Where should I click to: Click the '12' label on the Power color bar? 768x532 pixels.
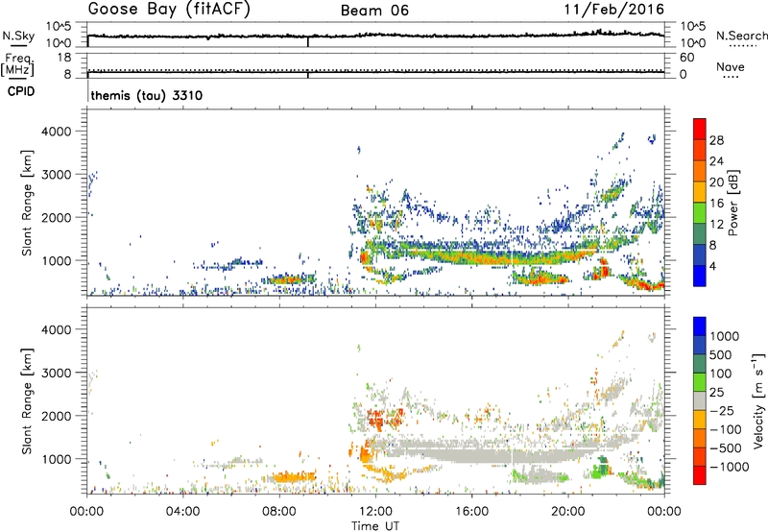point(716,225)
